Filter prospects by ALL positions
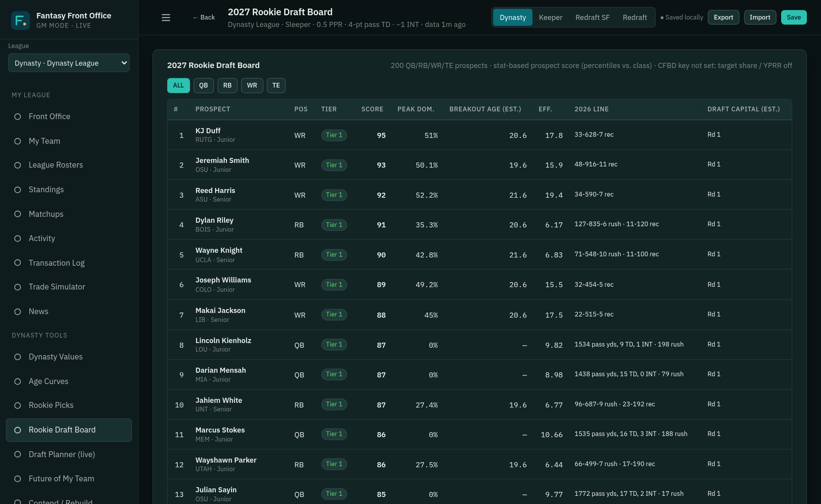The image size is (821, 504). click(178, 86)
